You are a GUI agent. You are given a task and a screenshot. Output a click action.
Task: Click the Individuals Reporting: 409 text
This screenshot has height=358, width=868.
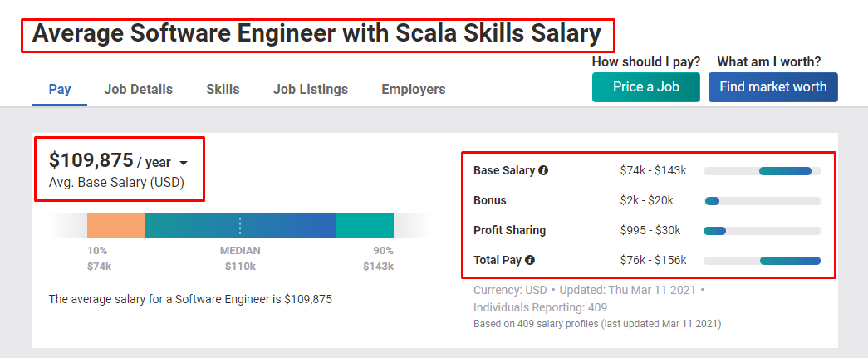coord(540,307)
